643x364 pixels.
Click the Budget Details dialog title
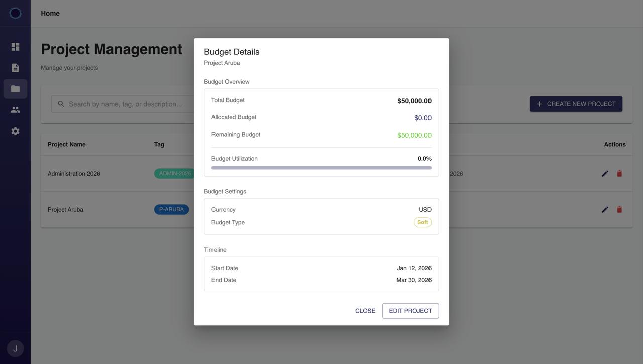click(x=232, y=52)
